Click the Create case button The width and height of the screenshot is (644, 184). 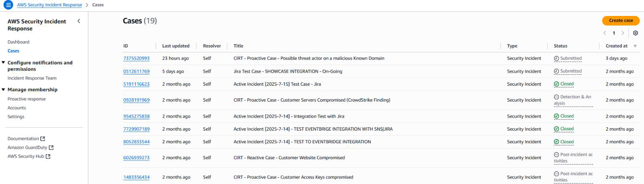coord(621,21)
